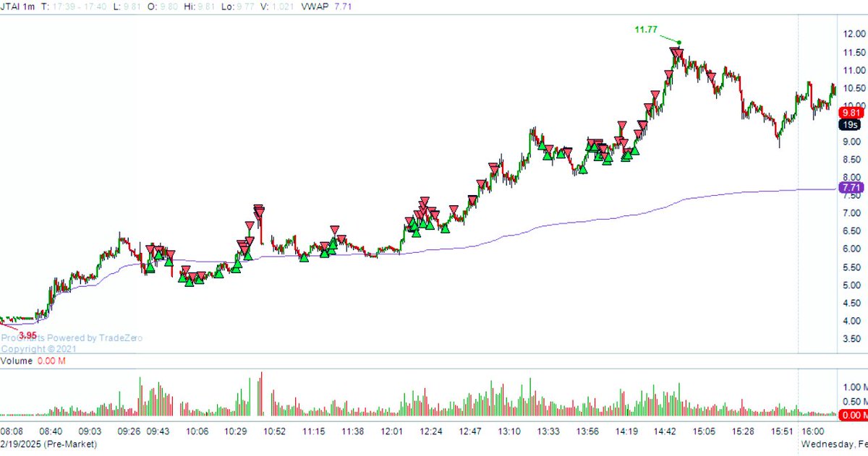Click the red 0.00 M volume axis tag
Viewport: 868px width, 456px height.
coord(853,415)
